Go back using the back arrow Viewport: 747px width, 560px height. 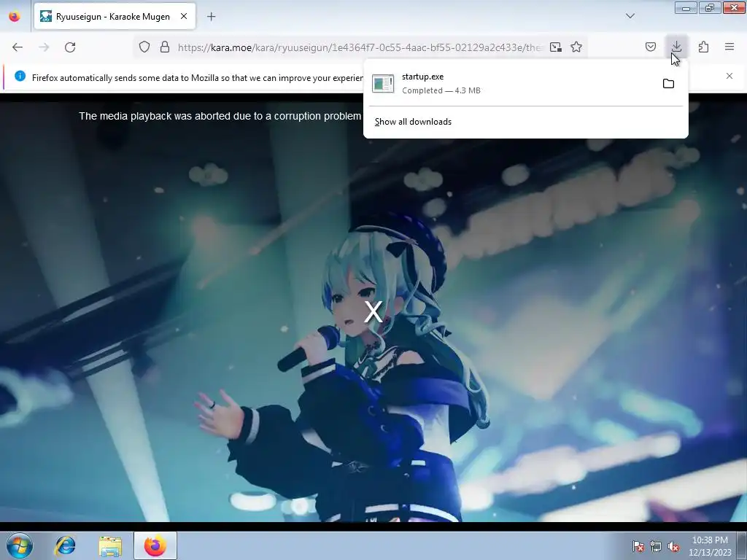[x=18, y=47]
